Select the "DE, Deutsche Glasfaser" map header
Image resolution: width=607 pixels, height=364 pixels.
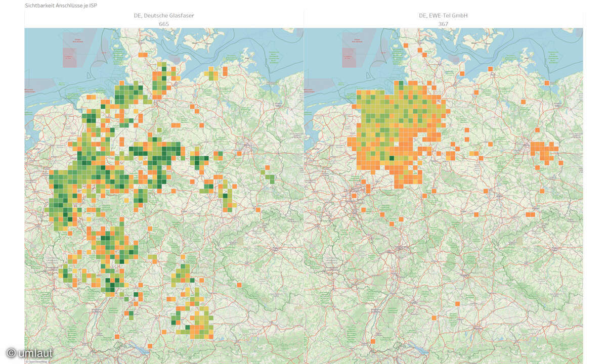(x=164, y=16)
